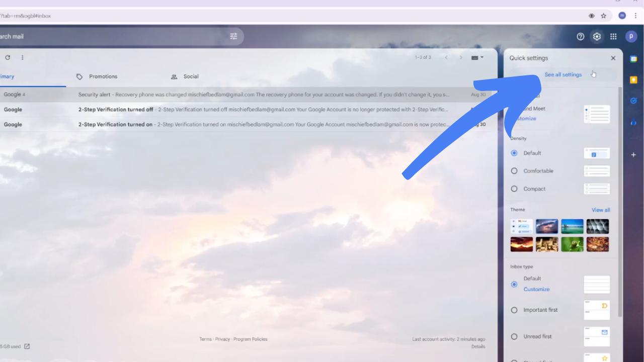Get add-ons plus icon
The height and width of the screenshot is (362, 644).
(634, 155)
